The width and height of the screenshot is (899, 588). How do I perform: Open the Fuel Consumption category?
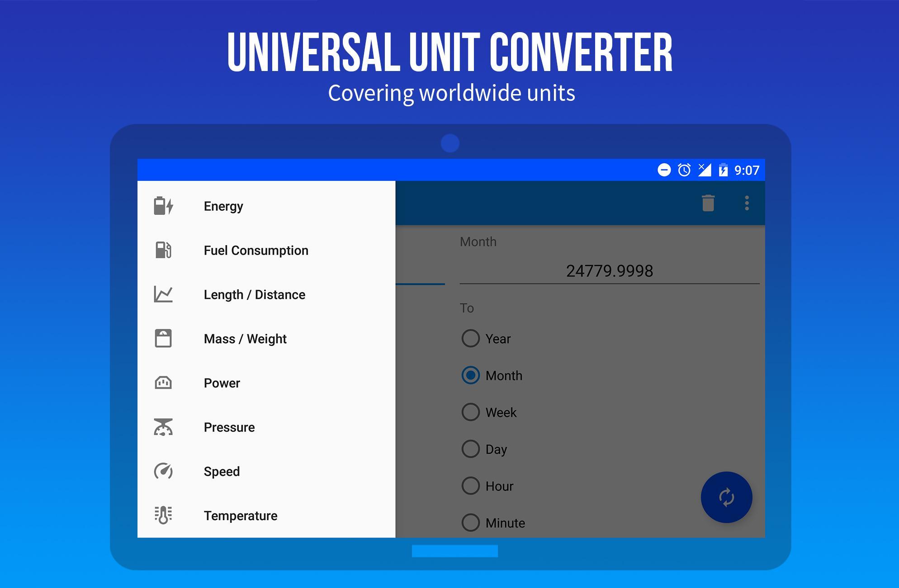click(266, 250)
